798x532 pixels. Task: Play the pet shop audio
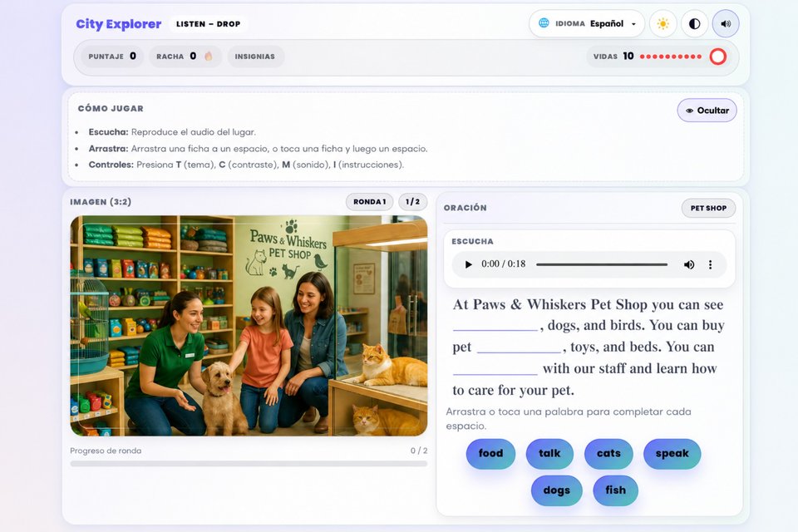pyautogui.click(x=468, y=264)
